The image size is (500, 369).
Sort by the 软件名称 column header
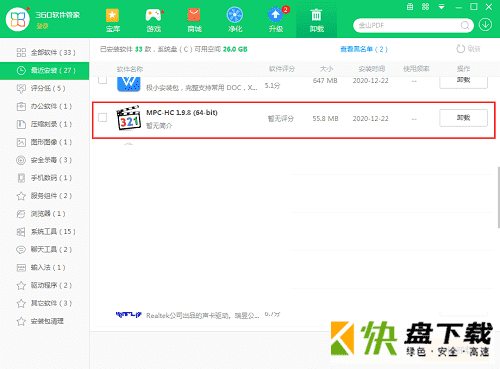click(x=130, y=69)
